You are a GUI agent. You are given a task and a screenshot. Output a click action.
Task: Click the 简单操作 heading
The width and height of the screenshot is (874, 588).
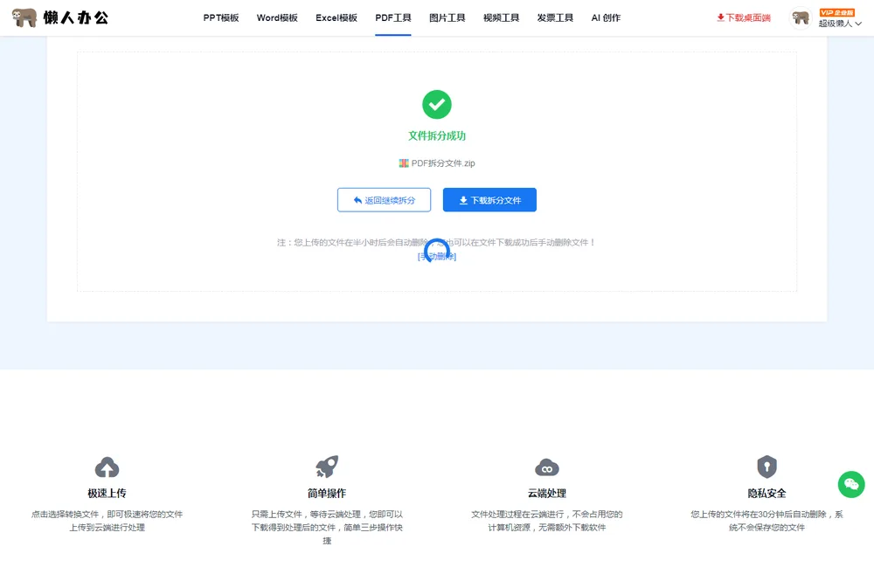(327, 494)
